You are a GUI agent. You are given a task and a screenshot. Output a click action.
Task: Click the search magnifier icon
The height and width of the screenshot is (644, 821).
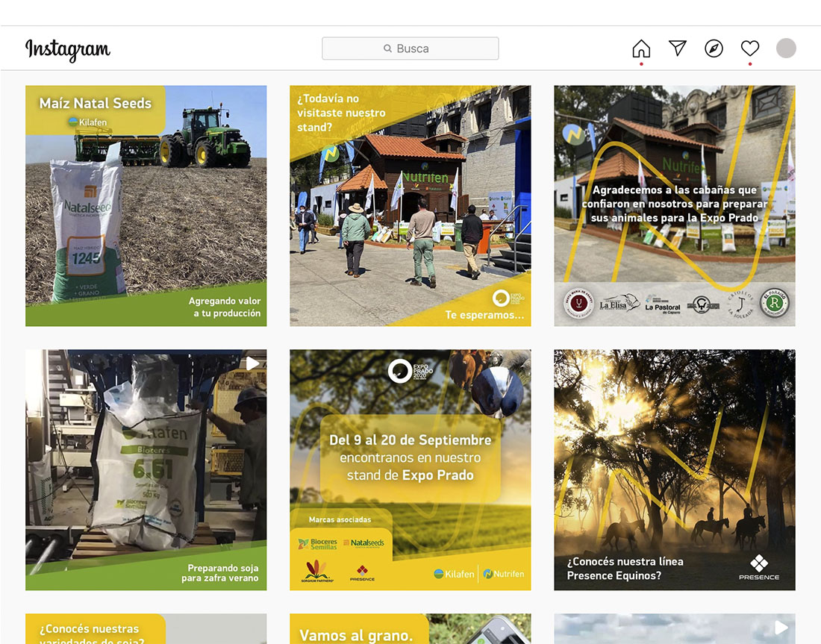coord(387,49)
